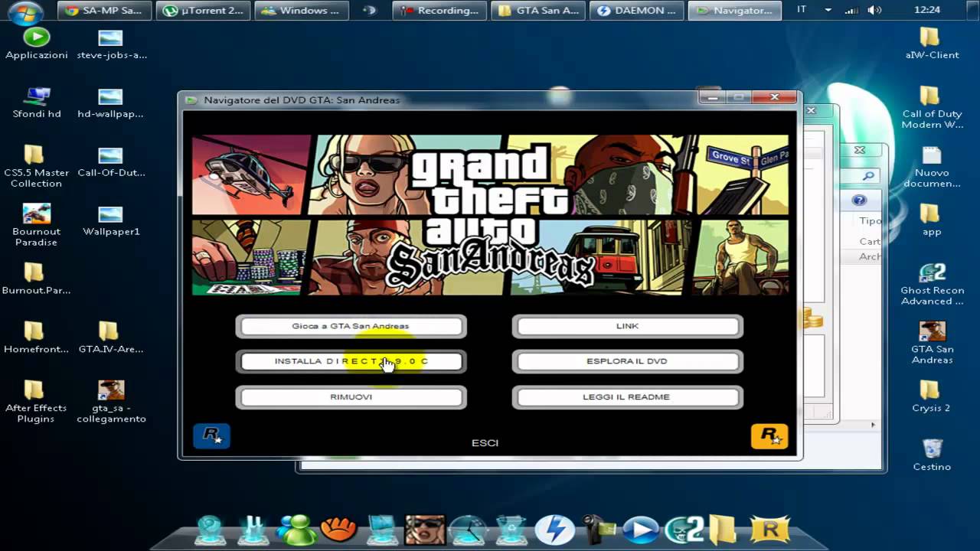Open GTA San Andreas desktop shortcut
The width and height of the screenshot is (980, 551).
point(932,344)
